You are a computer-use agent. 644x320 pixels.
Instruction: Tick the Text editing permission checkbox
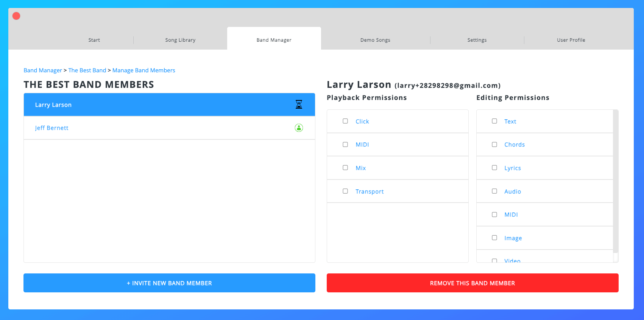[494, 121]
